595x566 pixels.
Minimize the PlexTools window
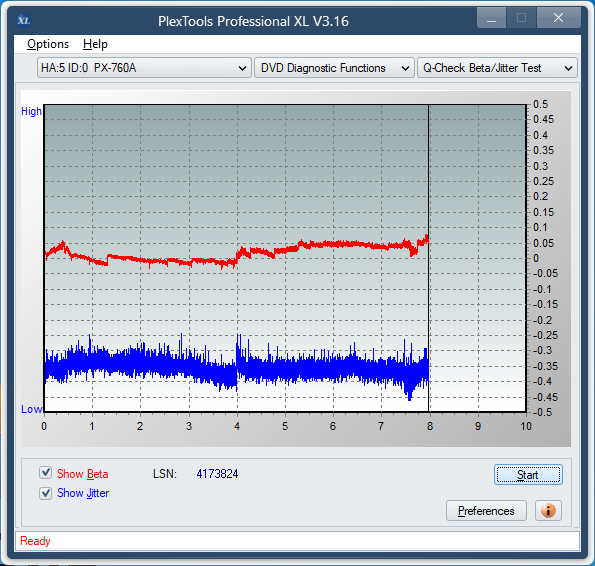[x=491, y=18]
